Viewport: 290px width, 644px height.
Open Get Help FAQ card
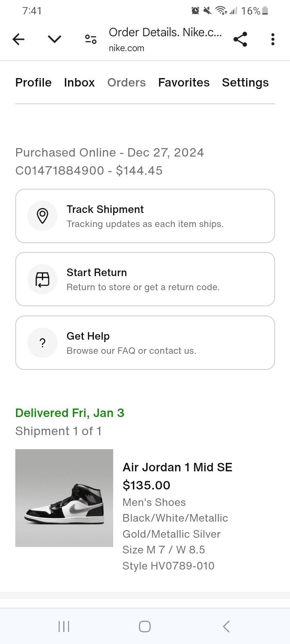point(145,343)
